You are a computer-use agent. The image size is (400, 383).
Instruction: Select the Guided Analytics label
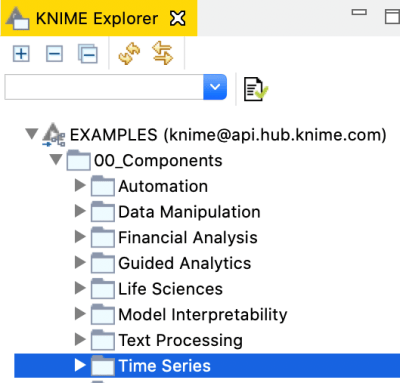185,264
